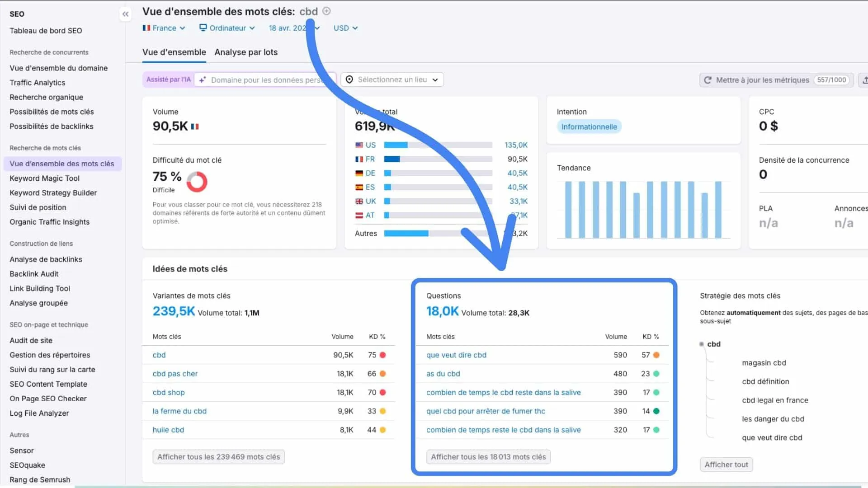Open the France country dropdown
The image size is (868, 488).
[x=164, y=28]
